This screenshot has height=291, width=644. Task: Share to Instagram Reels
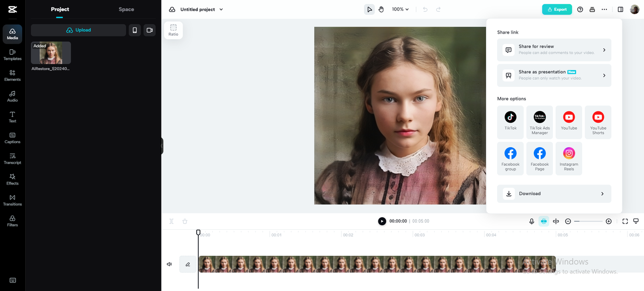[569, 158]
